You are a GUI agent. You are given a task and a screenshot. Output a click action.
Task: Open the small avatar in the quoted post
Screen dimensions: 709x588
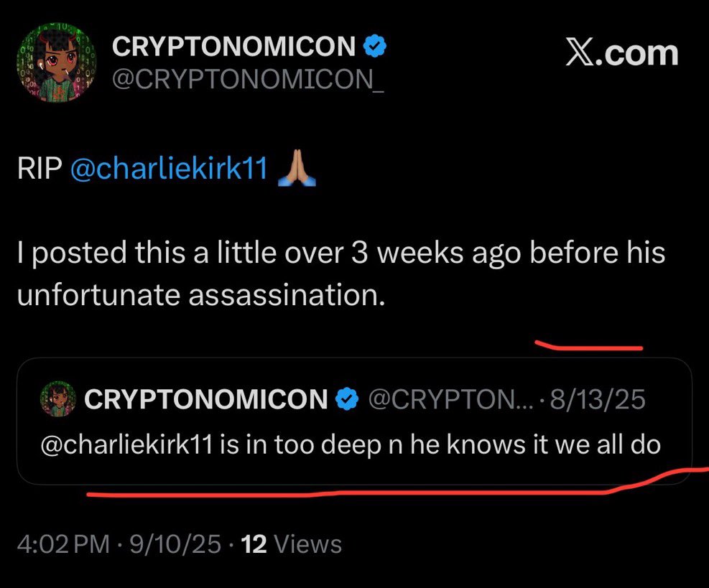click(59, 399)
